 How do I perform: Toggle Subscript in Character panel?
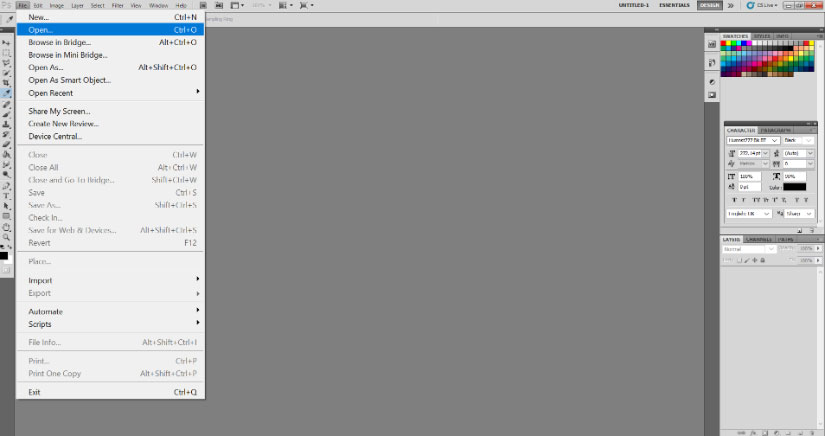coord(784,200)
